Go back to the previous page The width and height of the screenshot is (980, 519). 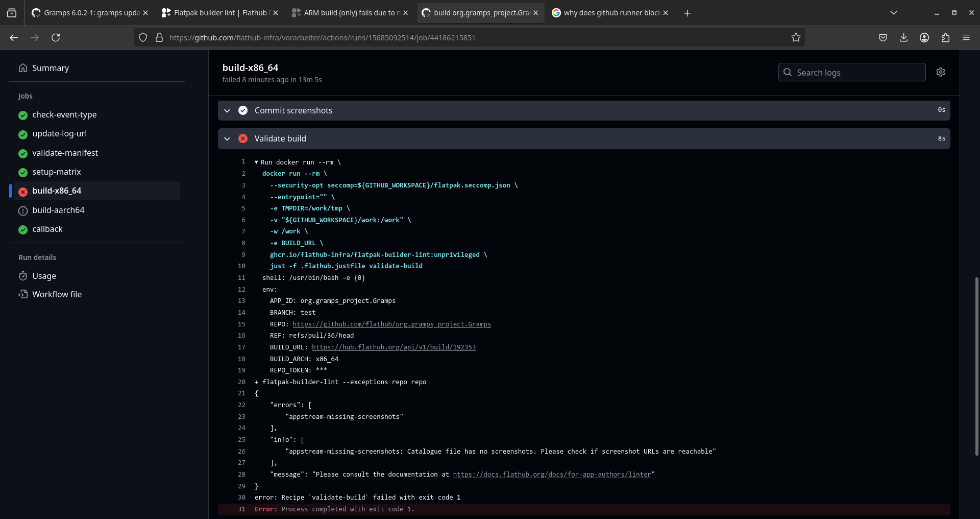coord(14,37)
